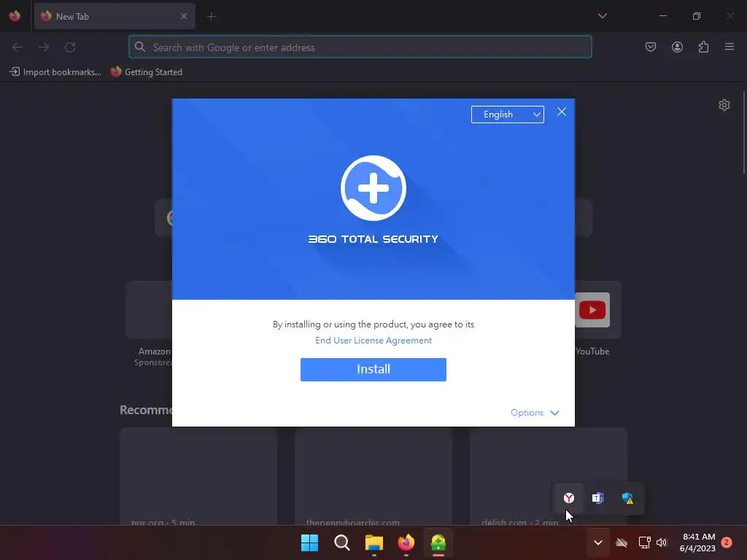Open the English language dropdown

508,114
